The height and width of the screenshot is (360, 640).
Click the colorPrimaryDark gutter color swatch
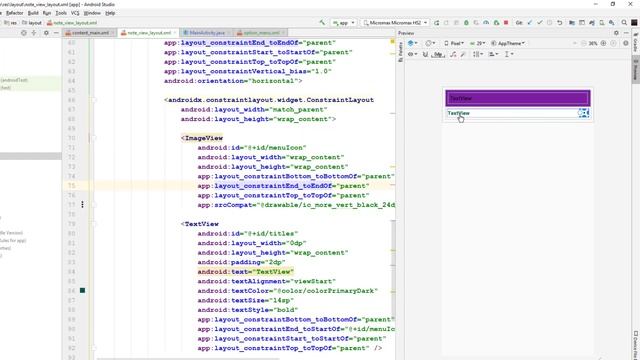[82, 291]
